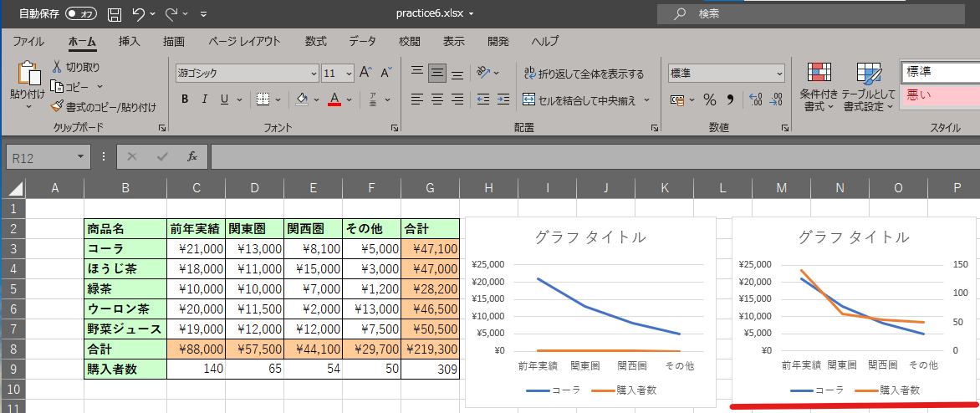This screenshot has width=980, height=413.
Task: Select column header C
Action: 197,188
